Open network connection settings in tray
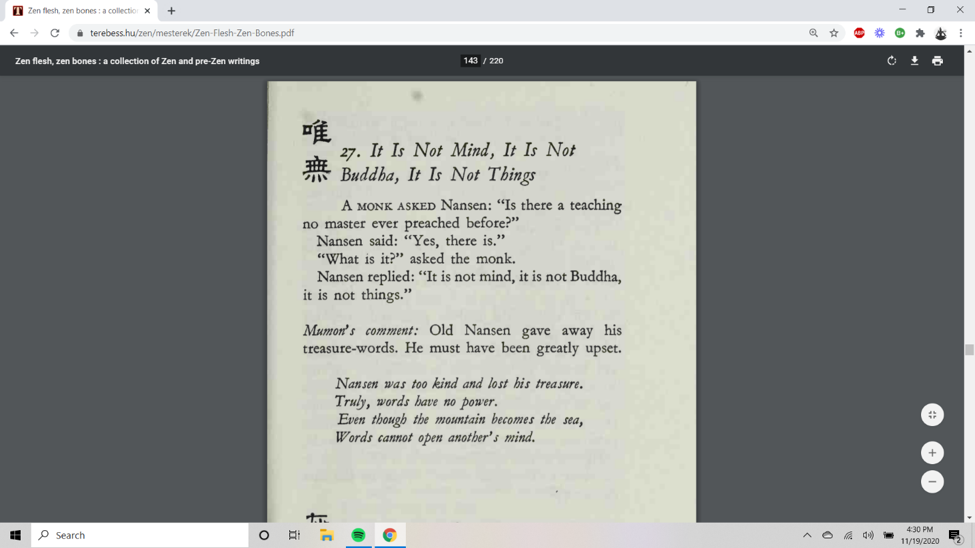The width and height of the screenshot is (975, 548). point(848,535)
